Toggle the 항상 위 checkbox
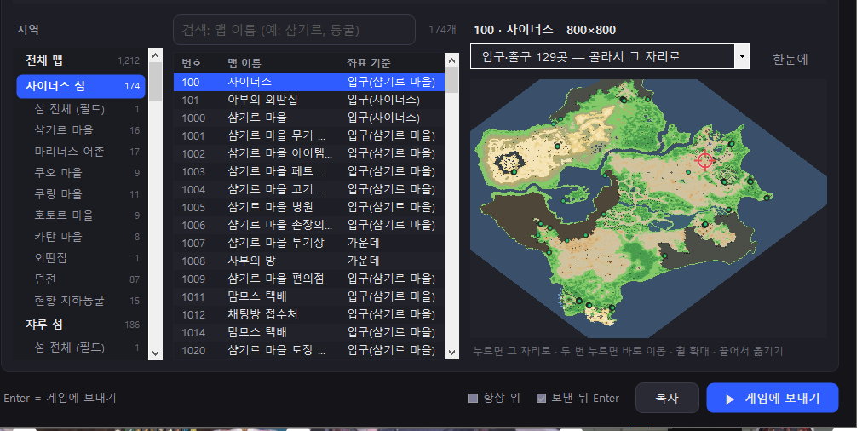This screenshot has height=431, width=868. click(x=473, y=398)
